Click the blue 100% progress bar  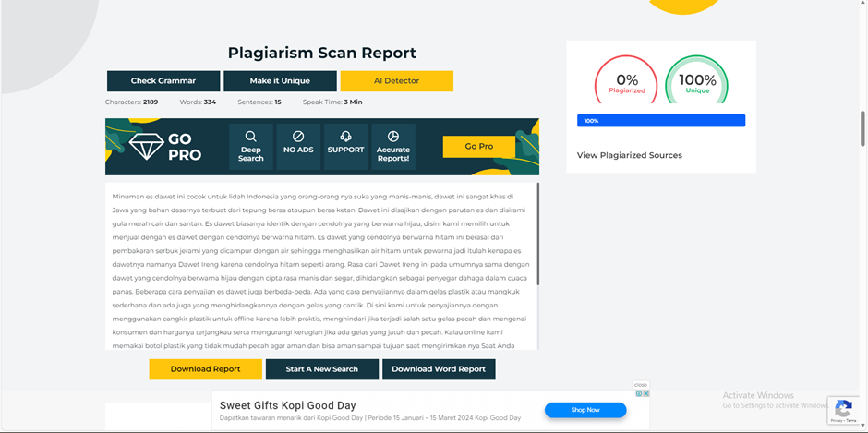pos(661,121)
